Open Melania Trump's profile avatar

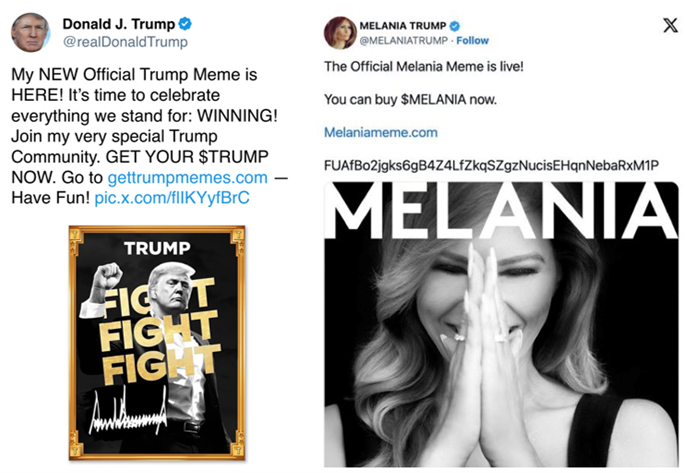(340, 33)
